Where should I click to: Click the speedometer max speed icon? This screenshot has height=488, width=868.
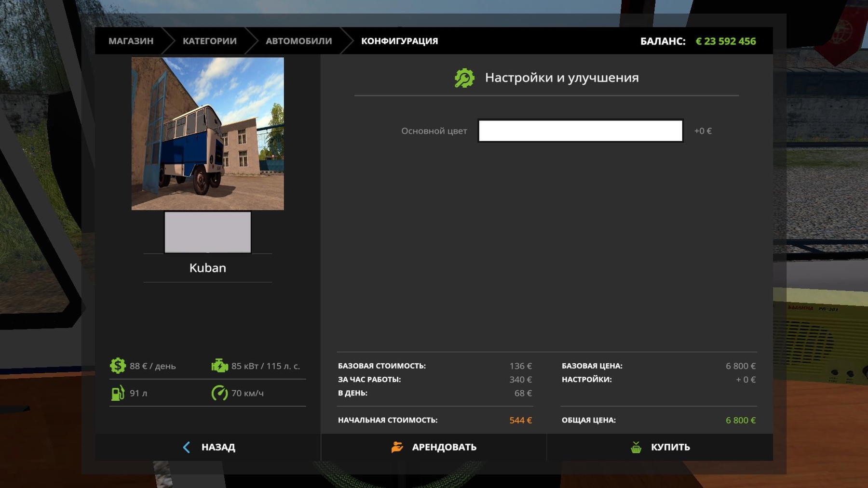219,393
